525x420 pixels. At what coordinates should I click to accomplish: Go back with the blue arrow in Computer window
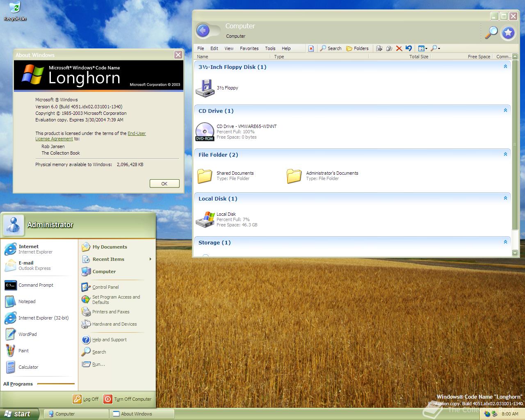pyautogui.click(x=203, y=31)
